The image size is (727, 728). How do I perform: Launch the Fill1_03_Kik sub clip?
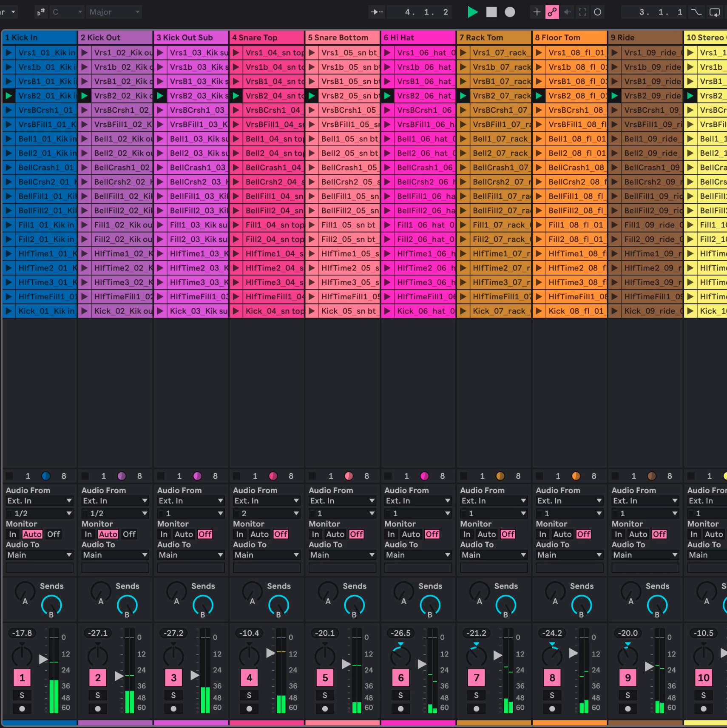[x=160, y=225]
